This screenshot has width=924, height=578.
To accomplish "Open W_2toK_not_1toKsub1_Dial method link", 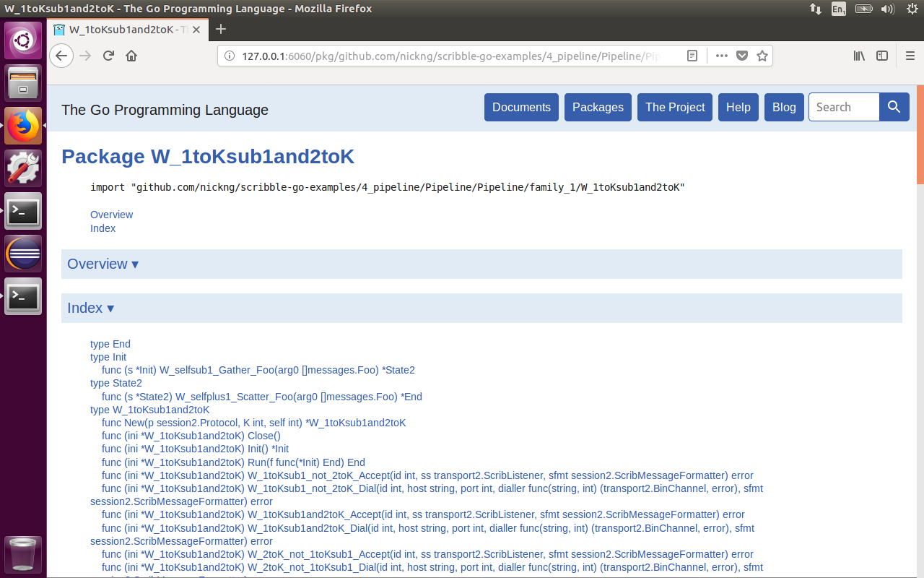I will (x=427, y=570).
